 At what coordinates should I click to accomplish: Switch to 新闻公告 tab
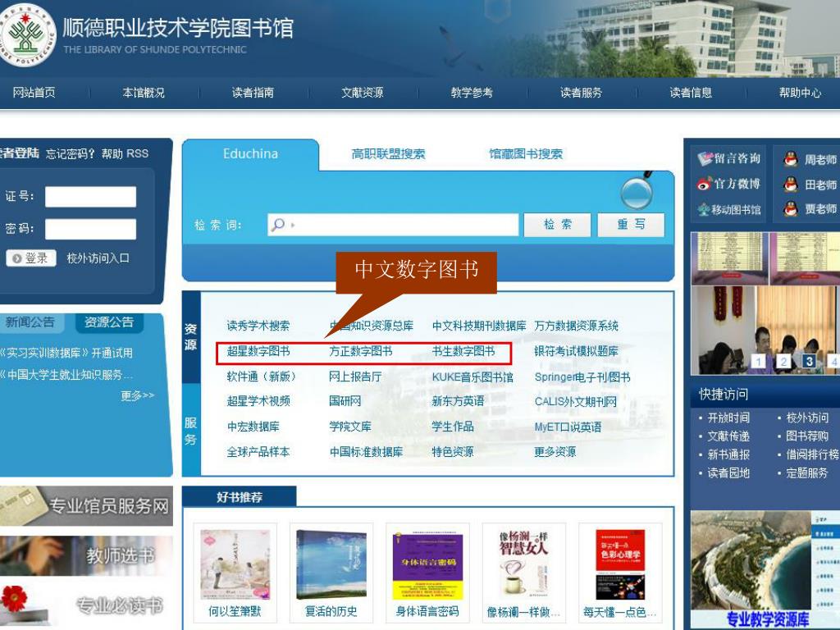pyautogui.click(x=30, y=322)
